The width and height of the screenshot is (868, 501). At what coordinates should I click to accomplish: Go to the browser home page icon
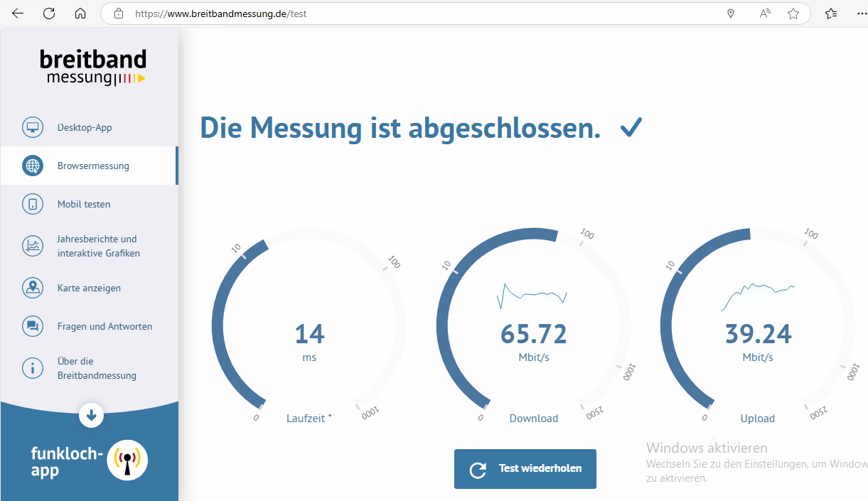[80, 14]
